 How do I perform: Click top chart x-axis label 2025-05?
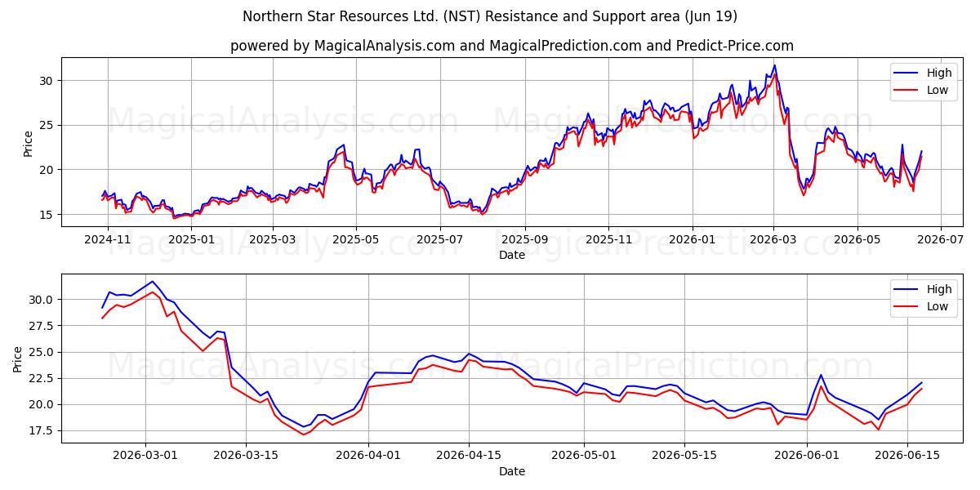[x=355, y=240]
